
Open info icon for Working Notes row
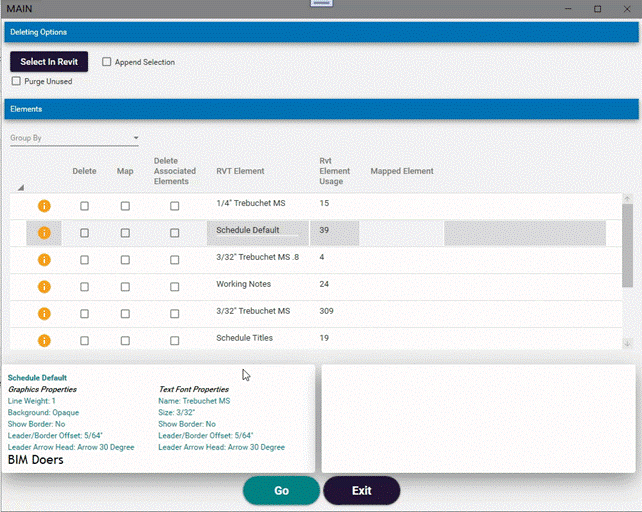tap(44, 287)
